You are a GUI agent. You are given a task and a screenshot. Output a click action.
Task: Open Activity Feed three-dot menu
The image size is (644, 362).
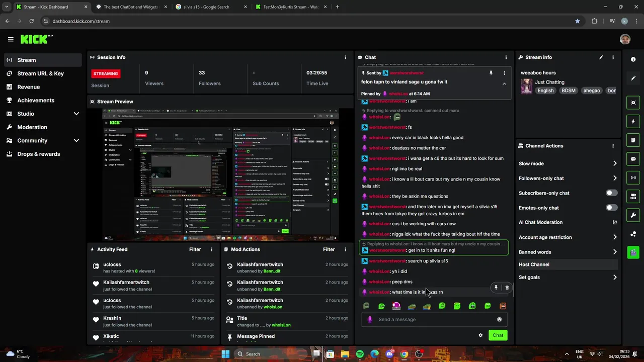(x=211, y=249)
